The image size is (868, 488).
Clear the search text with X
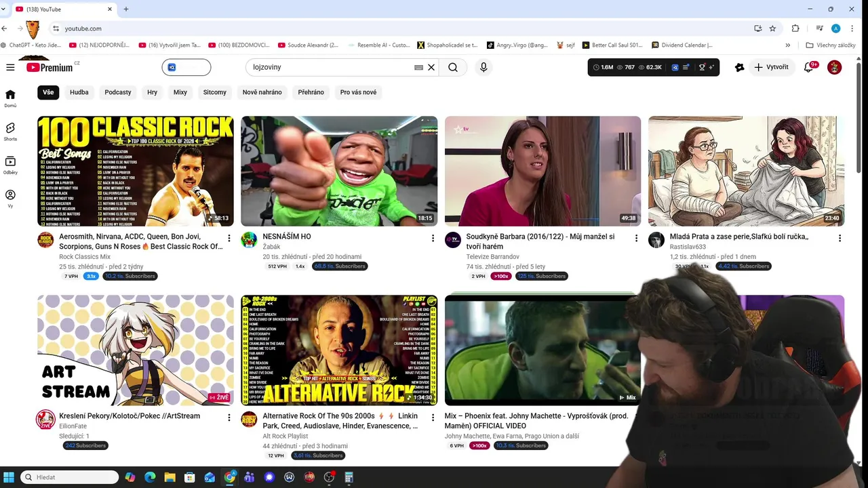coord(431,67)
